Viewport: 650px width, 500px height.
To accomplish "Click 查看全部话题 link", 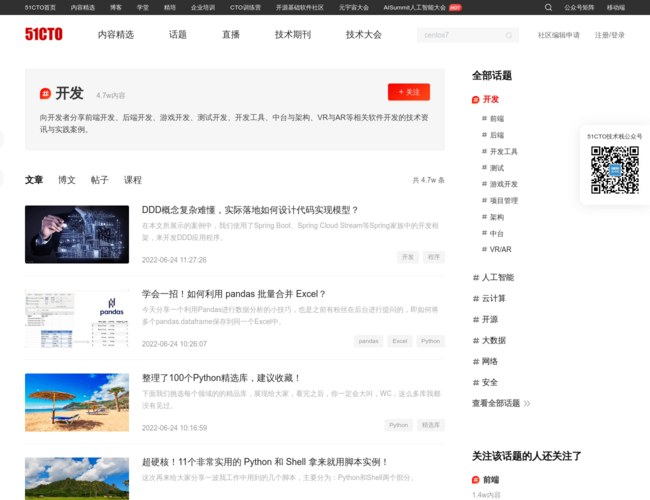I will [496, 403].
